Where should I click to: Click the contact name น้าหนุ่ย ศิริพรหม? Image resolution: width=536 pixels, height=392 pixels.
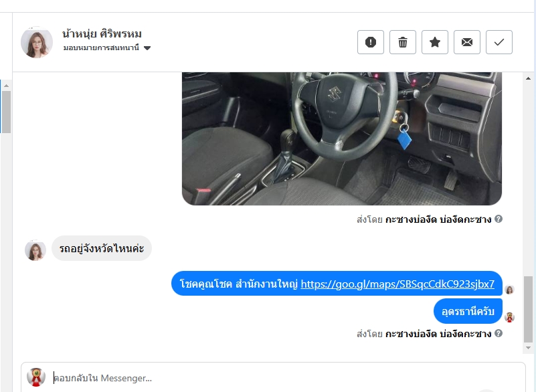(x=102, y=34)
